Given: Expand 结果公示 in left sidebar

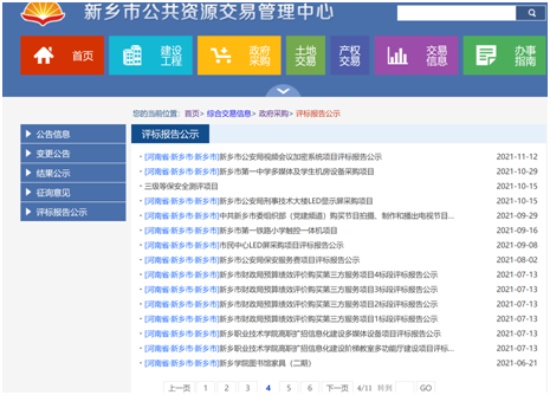Looking at the screenshot, I should (73, 173).
